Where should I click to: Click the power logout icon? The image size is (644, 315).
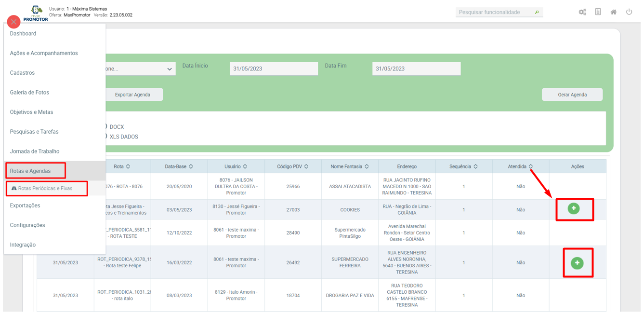[x=629, y=12]
